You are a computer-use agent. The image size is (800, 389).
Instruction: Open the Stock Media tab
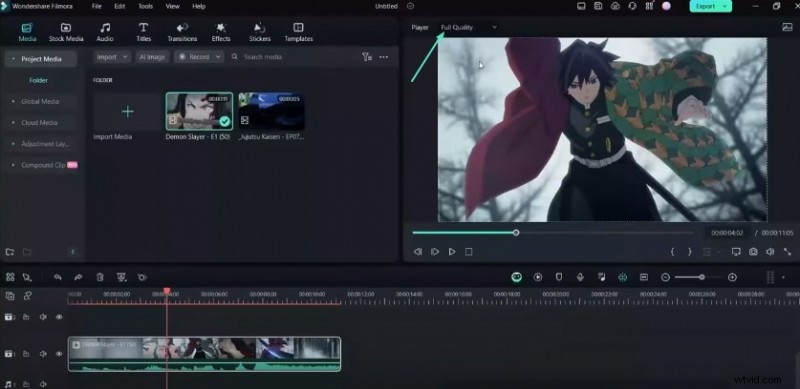click(x=66, y=32)
